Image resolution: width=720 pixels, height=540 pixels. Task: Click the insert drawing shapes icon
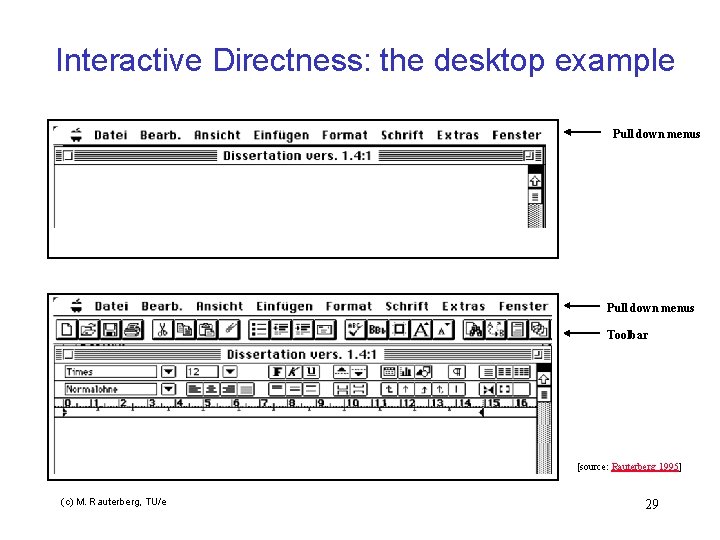(x=423, y=371)
